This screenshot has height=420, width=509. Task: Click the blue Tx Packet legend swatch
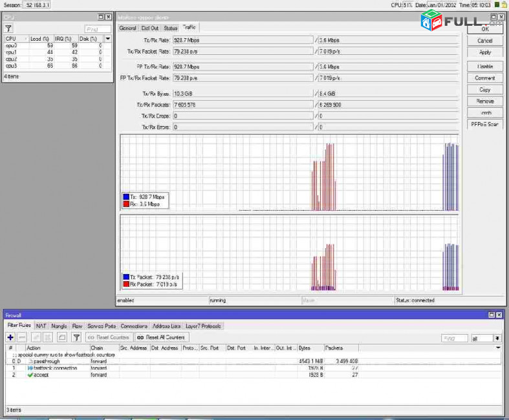tap(126, 277)
